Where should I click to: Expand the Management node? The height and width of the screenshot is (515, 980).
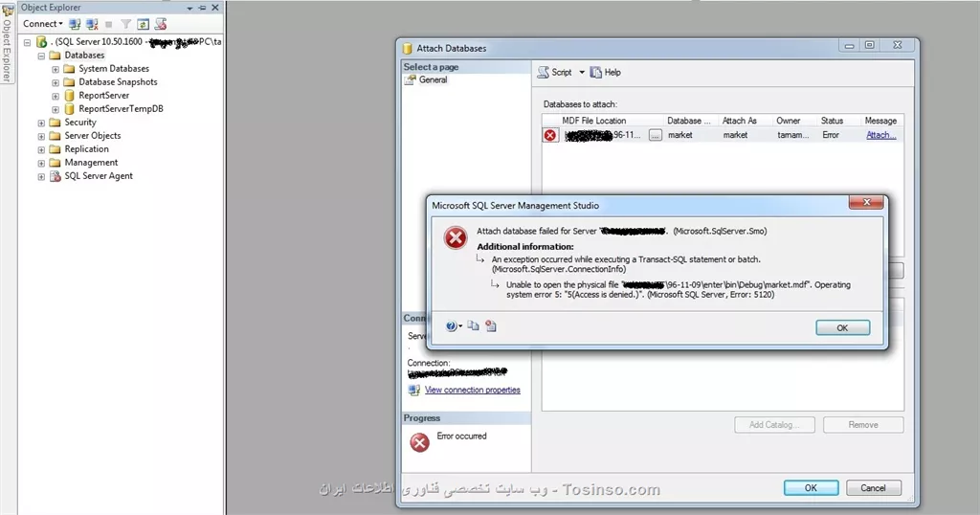pos(41,163)
